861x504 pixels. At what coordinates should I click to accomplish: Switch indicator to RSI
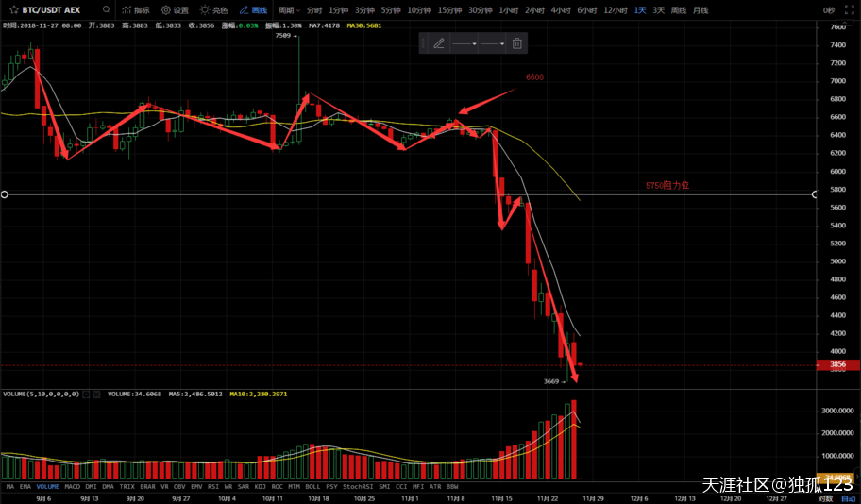(213, 486)
